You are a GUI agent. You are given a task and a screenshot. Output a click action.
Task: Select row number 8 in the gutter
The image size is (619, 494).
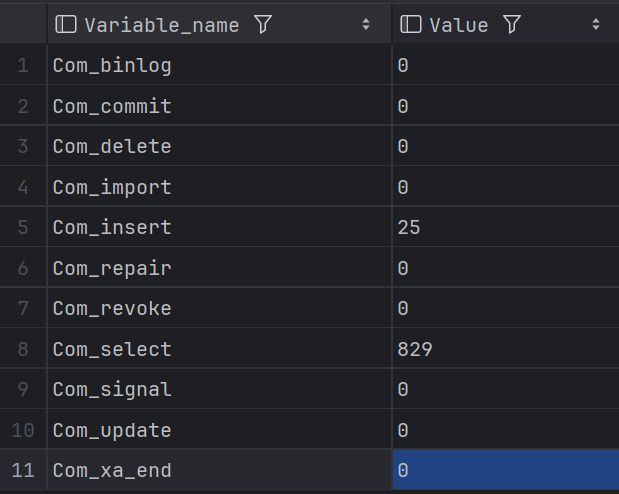(x=23, y=349)
